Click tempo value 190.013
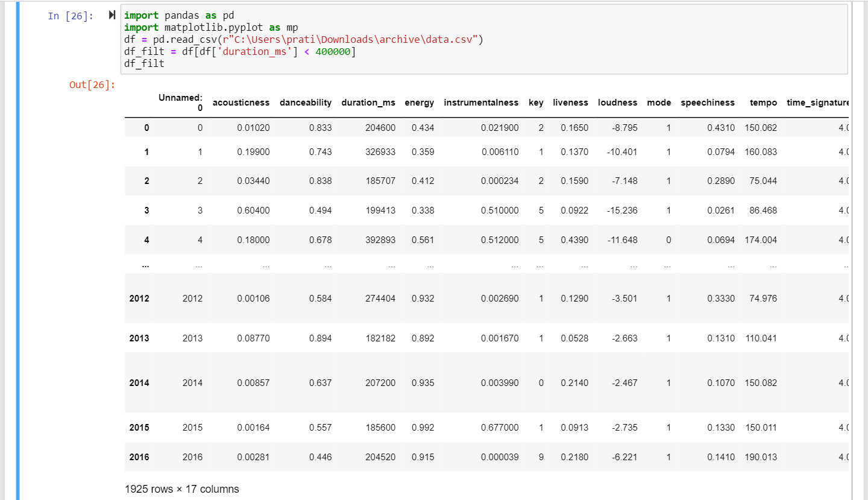 pyautogui.click(x=761, y=457)
